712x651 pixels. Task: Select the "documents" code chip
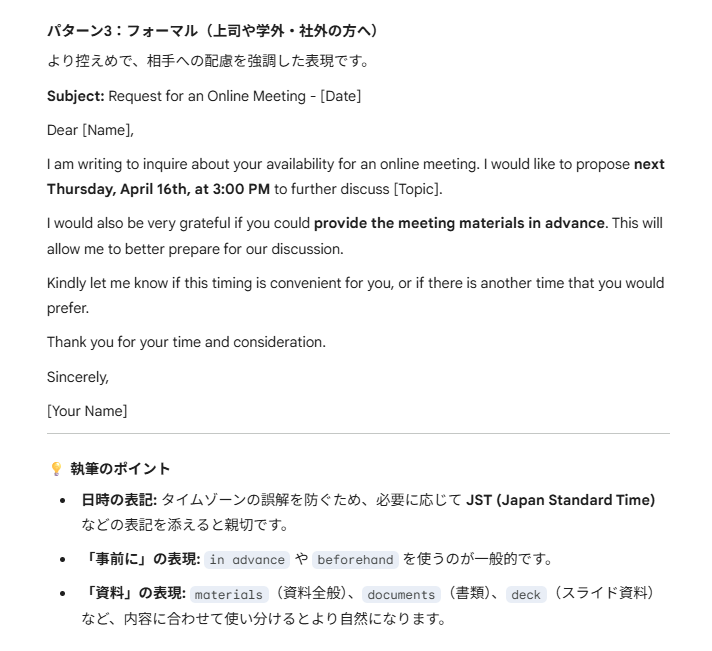pos(401,595)
